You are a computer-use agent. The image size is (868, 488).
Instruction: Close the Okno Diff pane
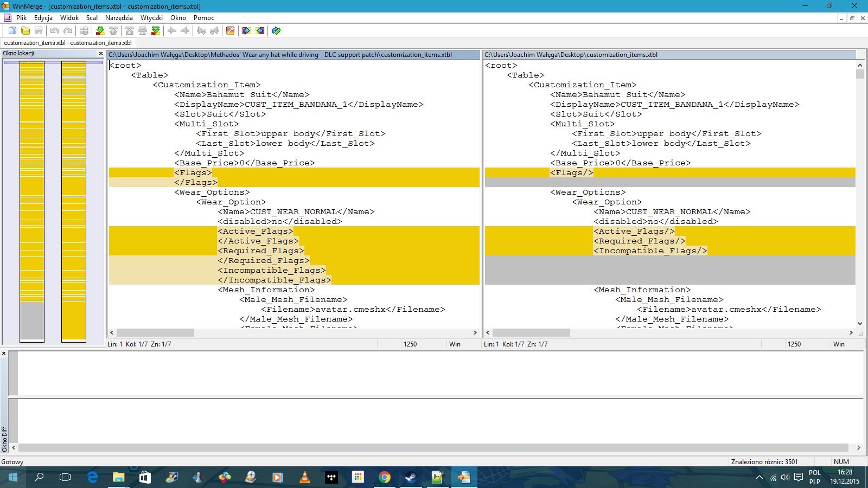tap(4, 354)
